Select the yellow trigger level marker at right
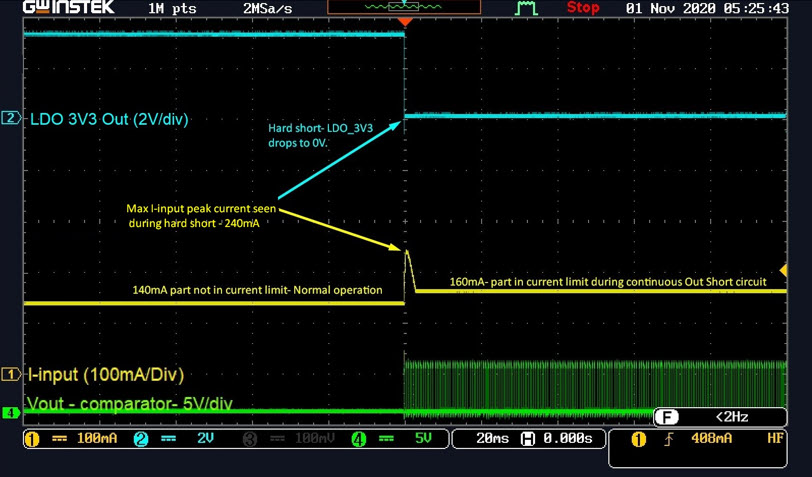This screenshot has width=812, height=477. point(784,270)
